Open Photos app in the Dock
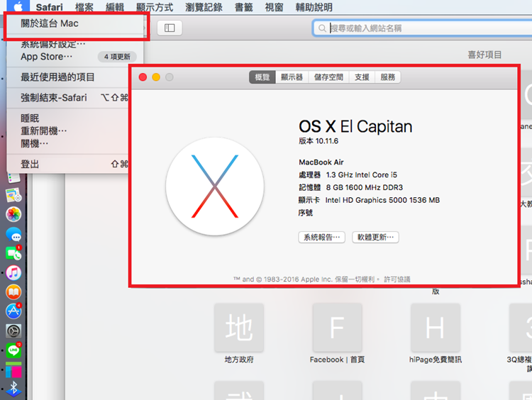This screenshot has width=532, height=400. 13,214
